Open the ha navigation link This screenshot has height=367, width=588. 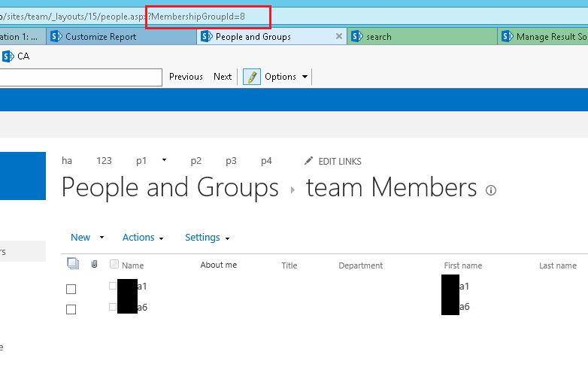(x=67, y=161)
